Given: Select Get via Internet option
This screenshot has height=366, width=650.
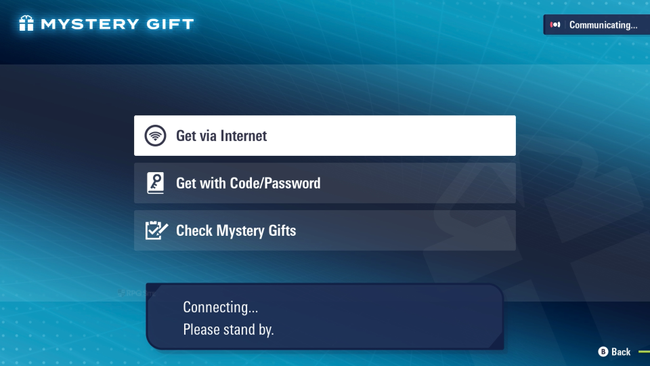Looking at the screenshot, I should pos(325,136).
